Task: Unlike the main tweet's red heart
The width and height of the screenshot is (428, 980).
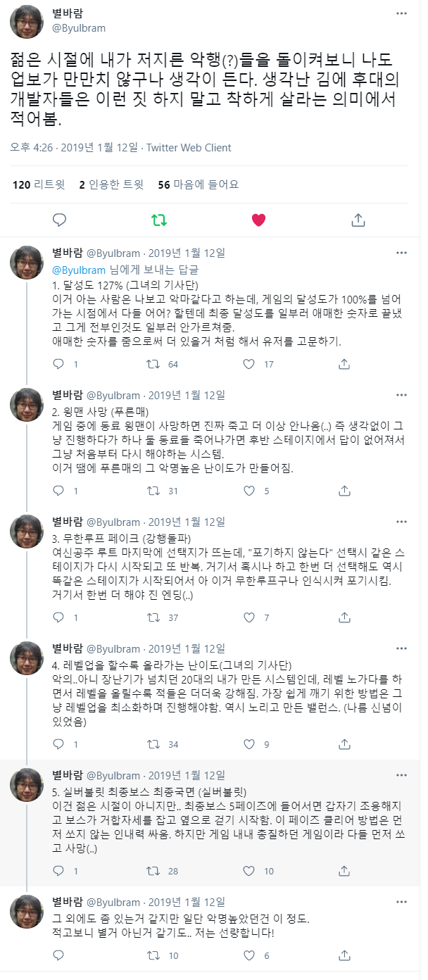Action: pos(258,220)
